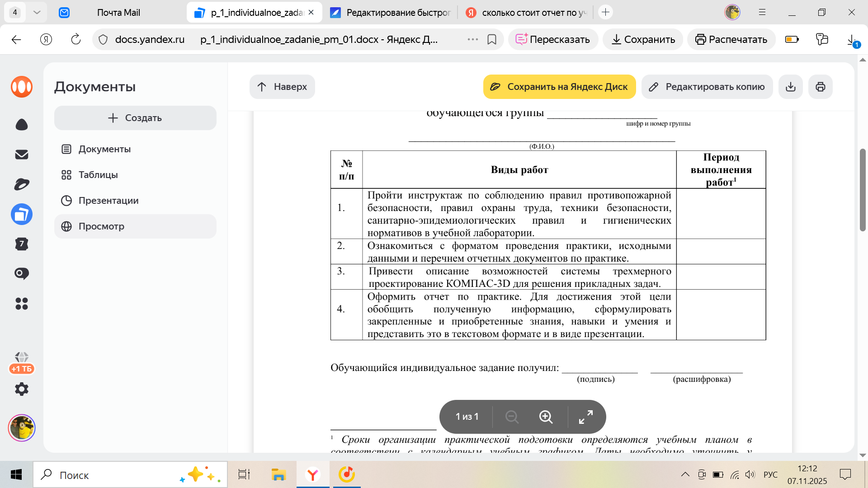This screenshot has width=868, height=488.
Task: Reload the page
Action: 76,40
